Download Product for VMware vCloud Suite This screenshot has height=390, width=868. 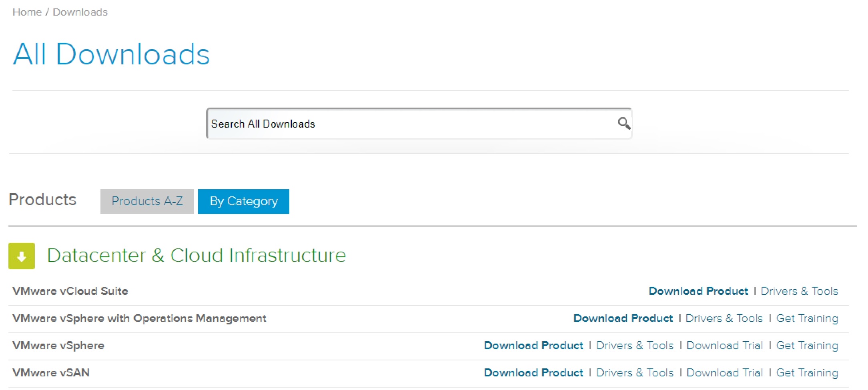click(x=698, y=291)
